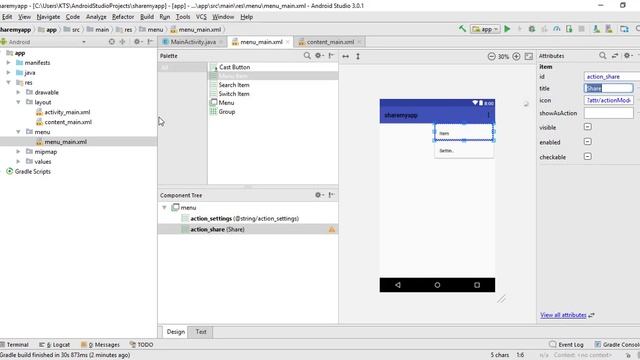Click the title input field
This screenshot has height=360, width=640.
(x=609, y=88)
